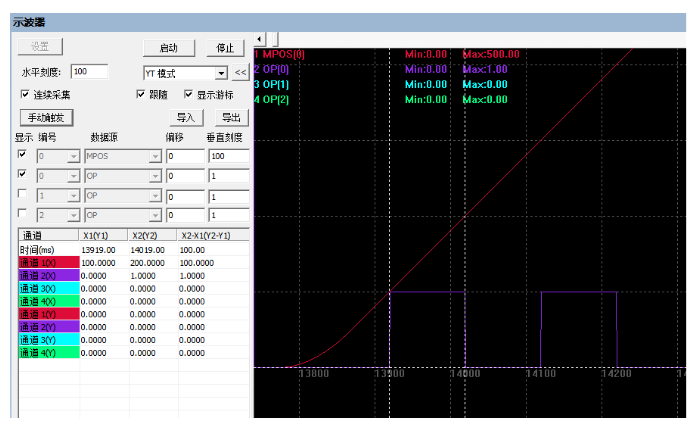The image size is (697, 428).
Task: Click the 通道 column header
Action: coord(48,235)
